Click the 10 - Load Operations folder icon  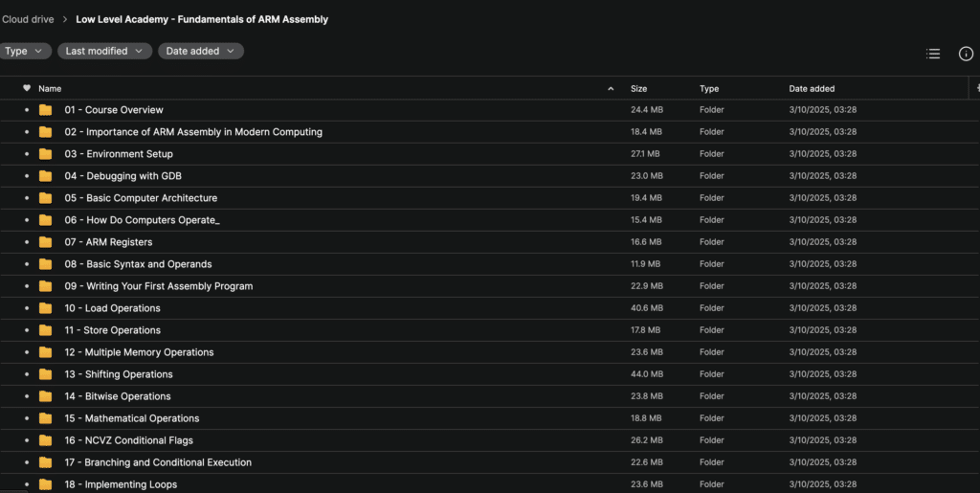pos(45,308)
